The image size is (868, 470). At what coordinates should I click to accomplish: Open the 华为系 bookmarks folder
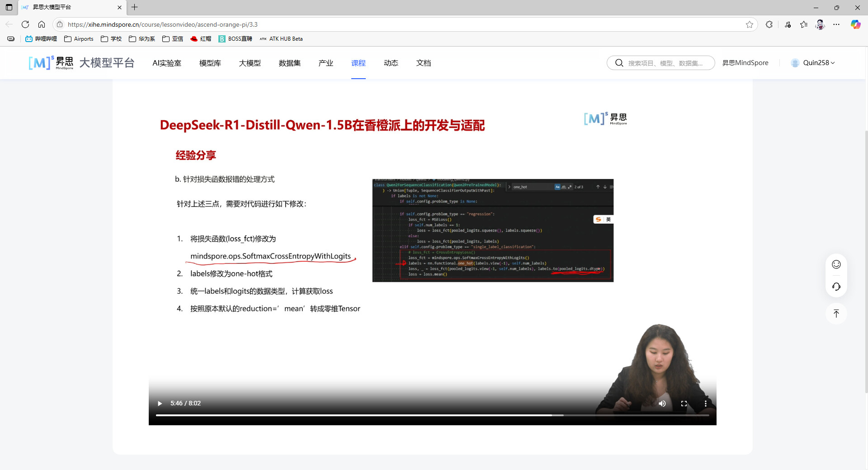tap(142, 39)
